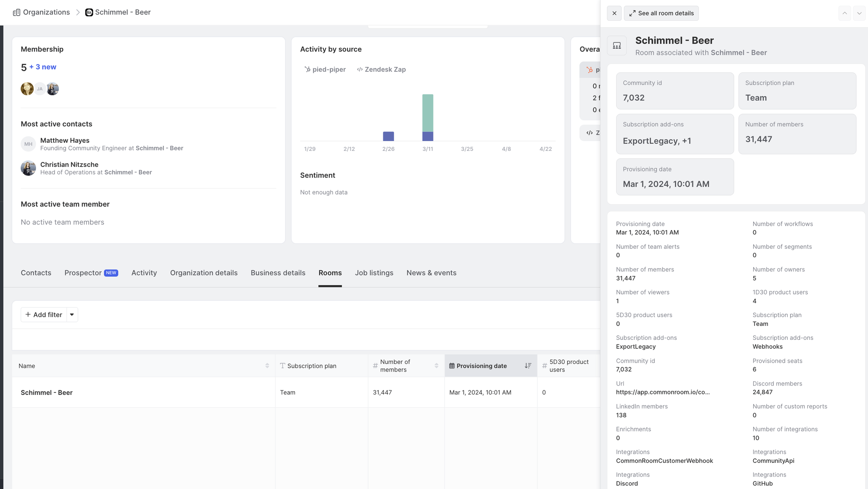
Task: Click the Number of members 31,447 card
Action: tap(797, 134)
